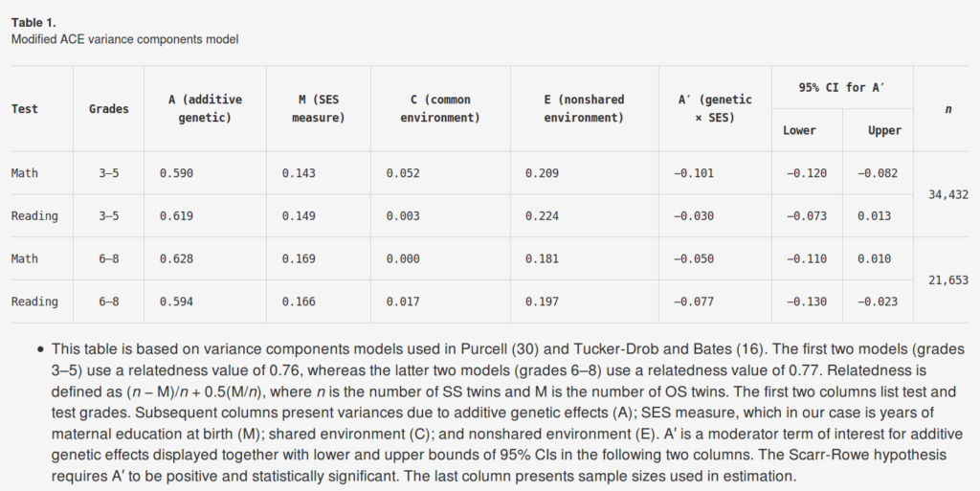Select the "A′ (genetic × SES)" header
Image resolution: width=980 pixels, height=491 pixels.
715,108
